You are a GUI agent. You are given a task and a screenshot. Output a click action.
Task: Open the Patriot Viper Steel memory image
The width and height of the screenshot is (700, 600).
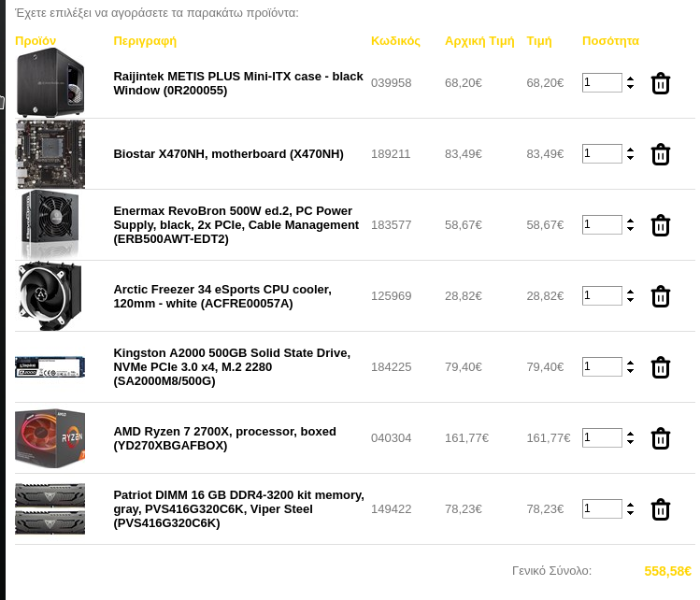point(50,508)
